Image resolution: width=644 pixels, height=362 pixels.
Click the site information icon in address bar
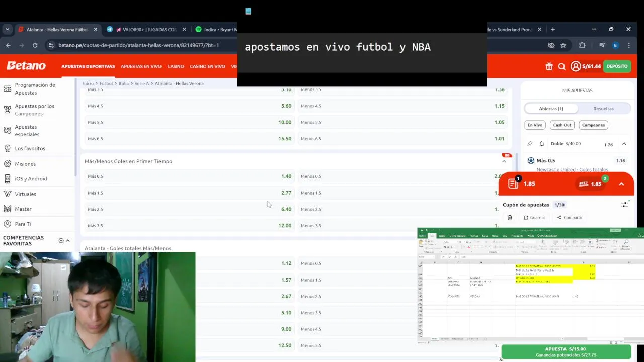(x=51, y=45)
